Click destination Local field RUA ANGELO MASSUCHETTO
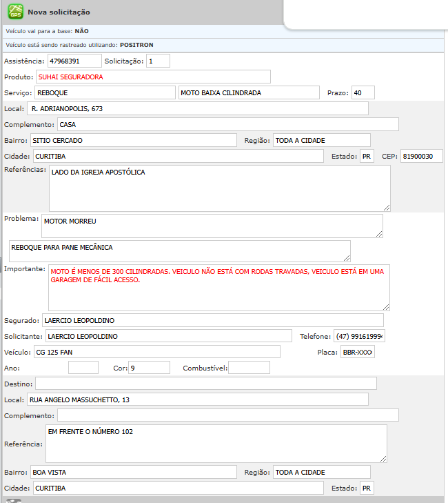This screenshot has width=448, height=503. (198, 400)
